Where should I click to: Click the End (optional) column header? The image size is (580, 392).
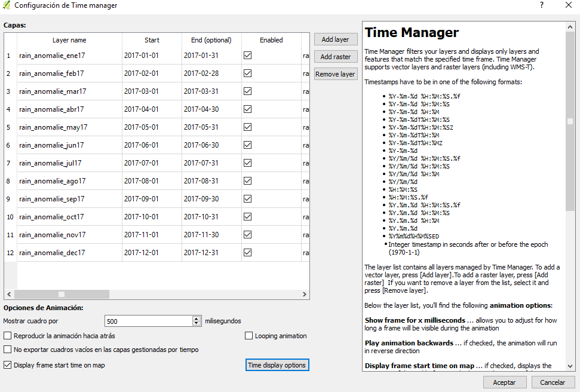coord(211,40)
